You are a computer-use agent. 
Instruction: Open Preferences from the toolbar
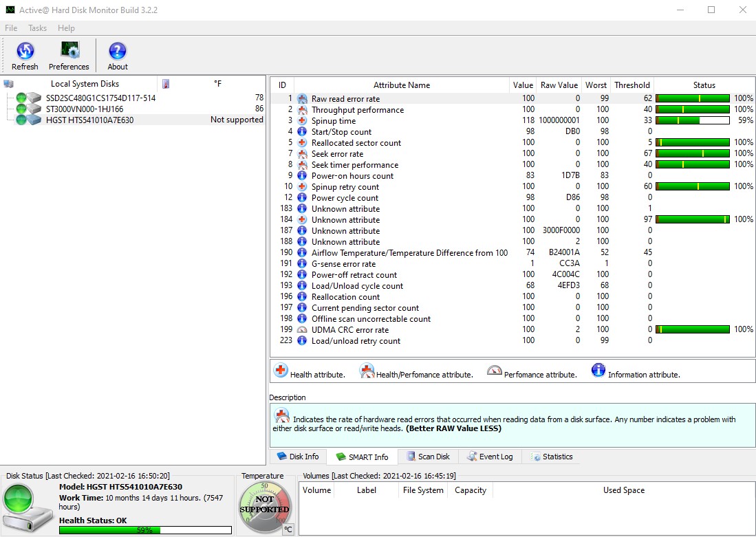(x=69, y=52)
